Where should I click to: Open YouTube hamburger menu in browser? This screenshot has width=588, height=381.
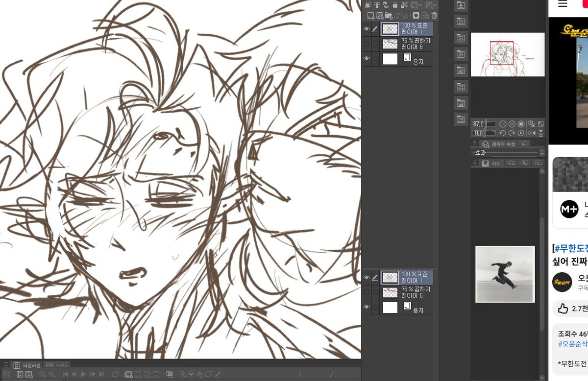pos(563,4)
